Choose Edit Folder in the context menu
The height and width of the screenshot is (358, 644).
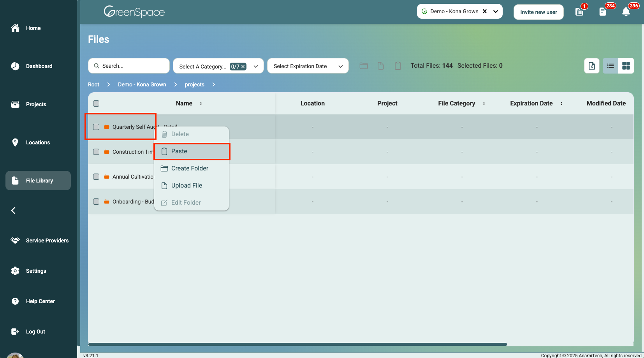click(x=192, y=203)
